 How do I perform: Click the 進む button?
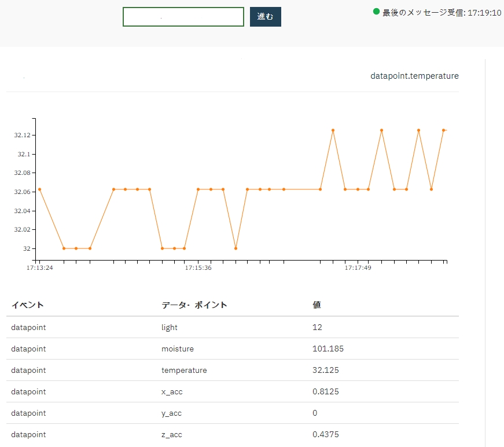(265, 17)
